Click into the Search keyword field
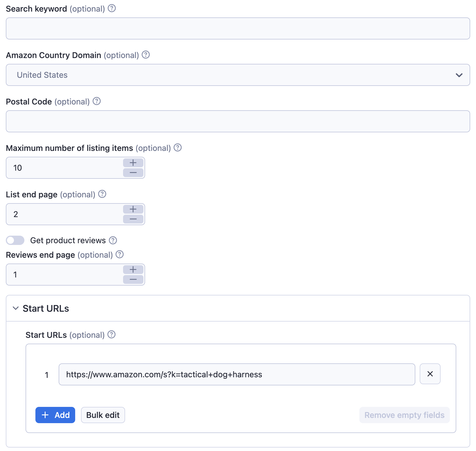The width and height of the screenshot is (476, 451). pyautogui.click(x=238, y=28)
